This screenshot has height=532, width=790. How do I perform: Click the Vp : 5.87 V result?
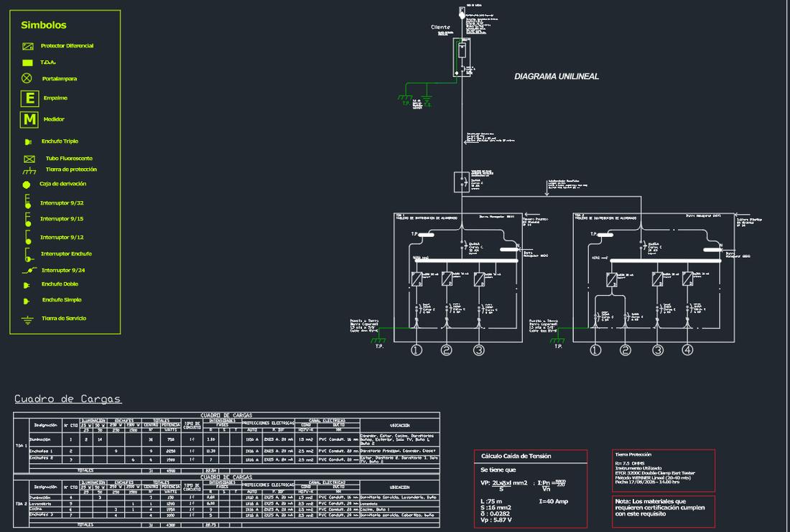[x=496, y=520]
